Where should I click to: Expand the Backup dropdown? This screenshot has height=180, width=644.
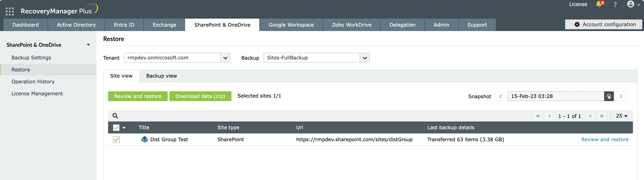pyautogui.click(x=365, y=58)
